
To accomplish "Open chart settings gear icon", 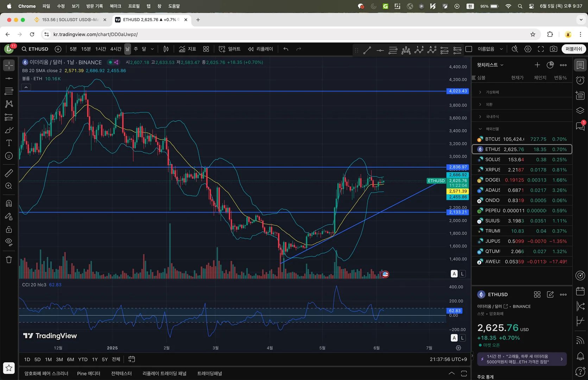I will click(x=528, y=49).
